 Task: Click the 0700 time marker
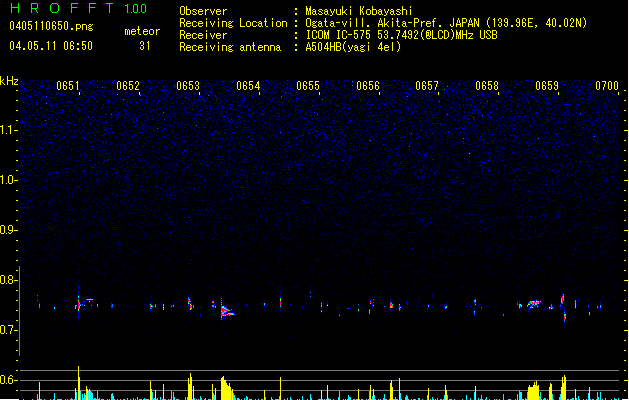click(607, 86)
